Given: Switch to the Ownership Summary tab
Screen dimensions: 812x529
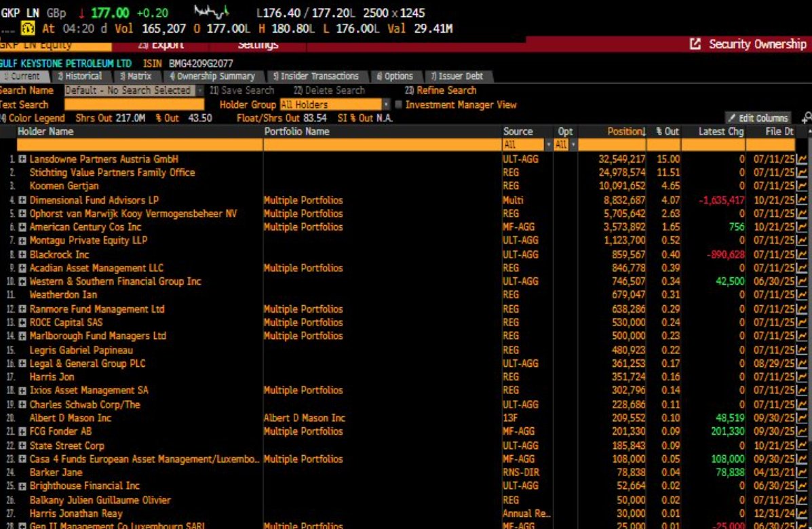Looking at the screenshot, I should click(x=212, y=76).
